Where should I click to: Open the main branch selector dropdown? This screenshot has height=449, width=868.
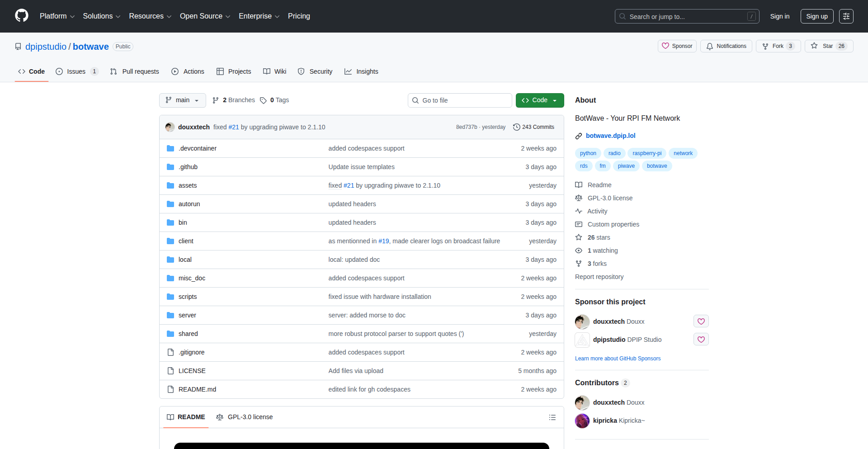click(x=183, y=100)
